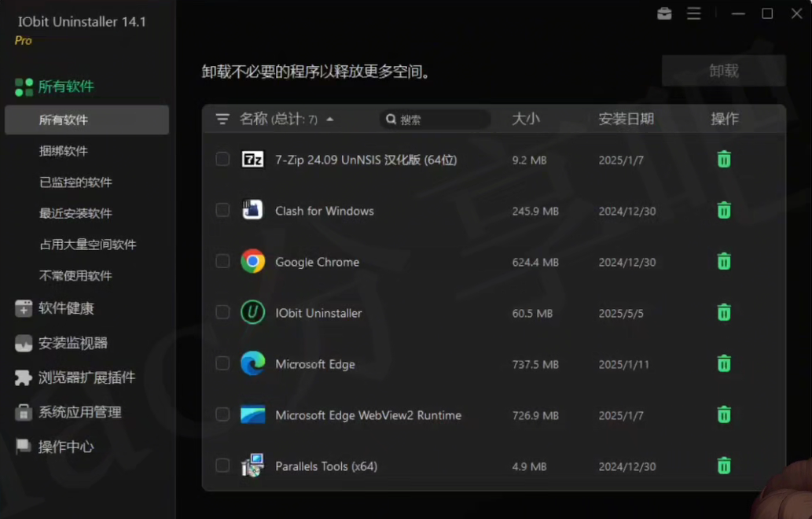
Task: Go to 已监控的软件 list
Action: pyautogui.click(x=75, y=182)
